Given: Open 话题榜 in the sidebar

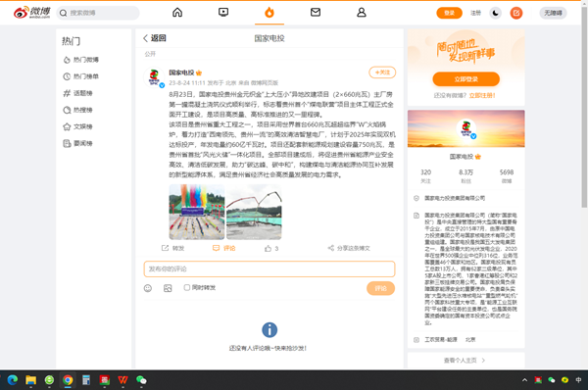Looking at the screenshot, I should 78,93.
